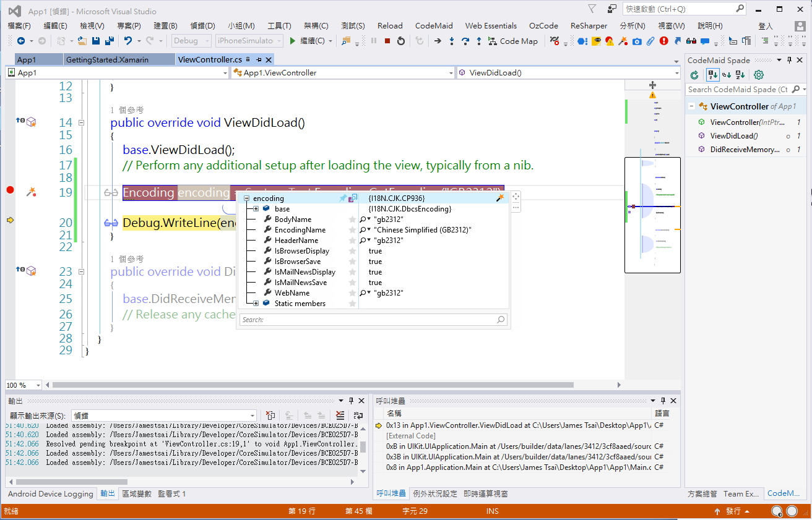
Task: Toggle the breakpoint on line 19
Action: tap(10, 190)
